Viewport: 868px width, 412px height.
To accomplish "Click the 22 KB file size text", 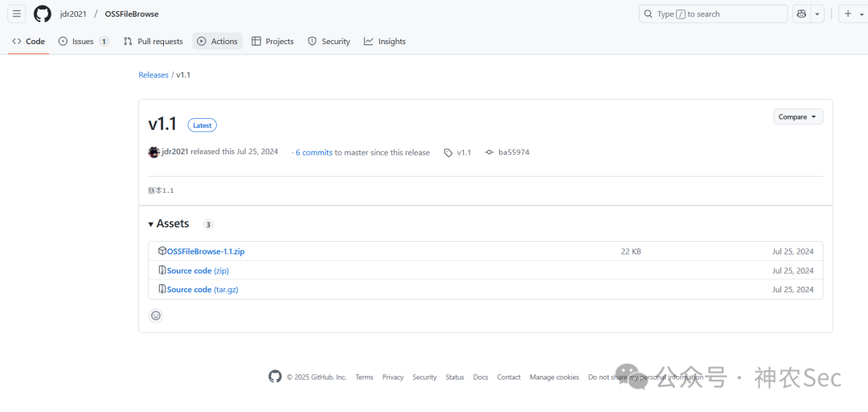I will pos(631,251).
